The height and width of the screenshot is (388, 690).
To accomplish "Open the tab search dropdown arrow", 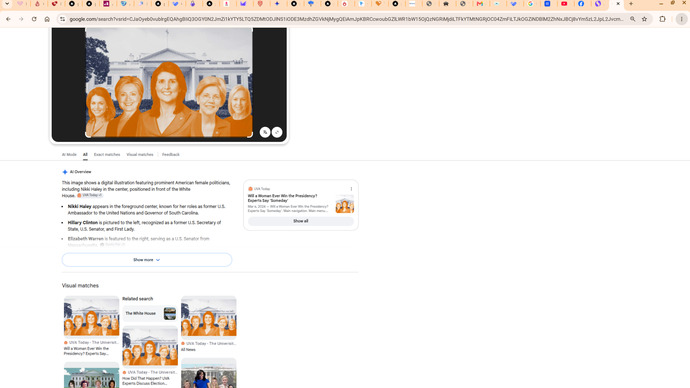I will point(7,4).
